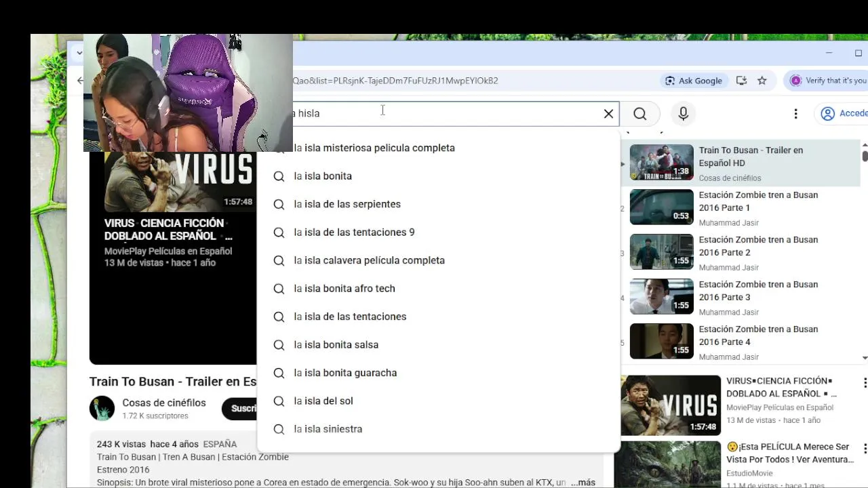The width and height of the screenshot is (868, 488).
Task: Click Verify that it's you profile chip
Action: [827, 81]
